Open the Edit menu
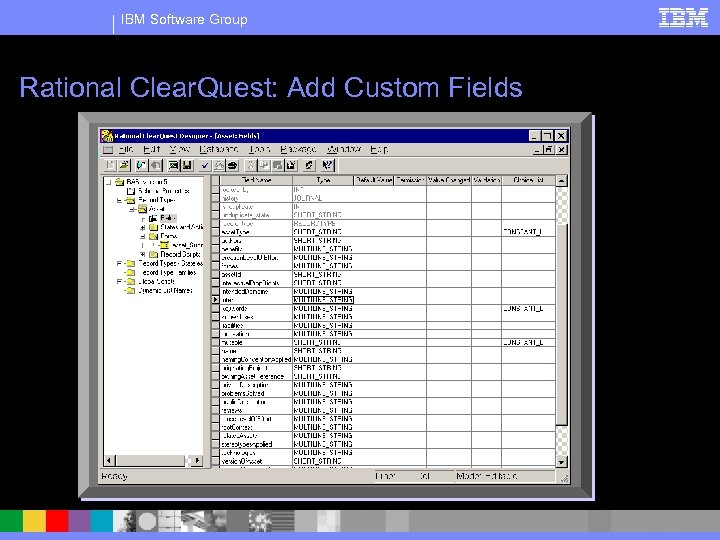Image resolution: width=720 pixels, height=540 pixels. point(152,149)
